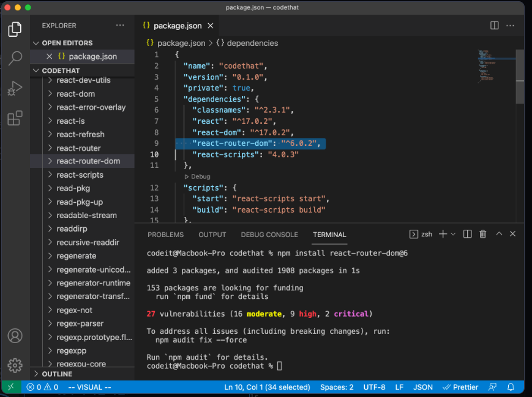This screenshot has width=532, height=397.
Task: Open the Search view in activity bar
Action: point(15,58)
